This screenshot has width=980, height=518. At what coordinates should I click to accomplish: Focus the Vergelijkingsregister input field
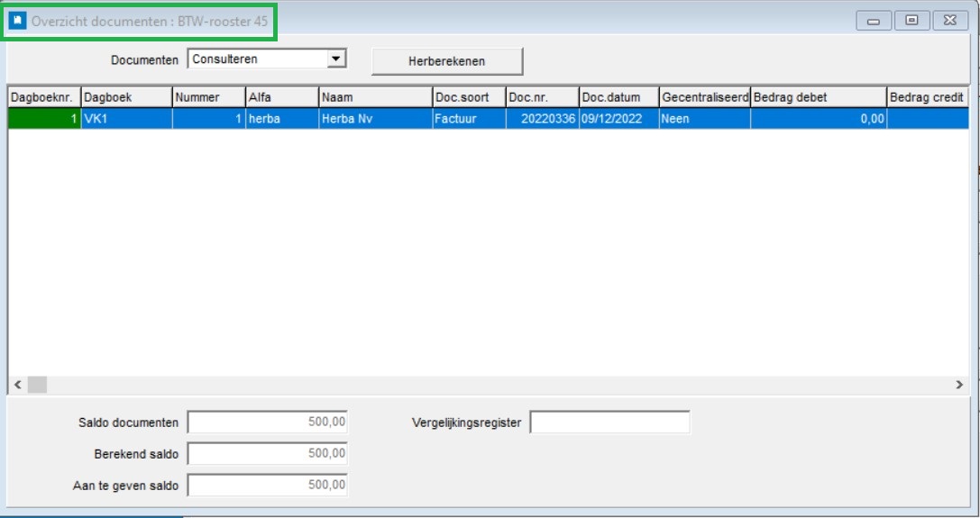(x=610, y=423)
